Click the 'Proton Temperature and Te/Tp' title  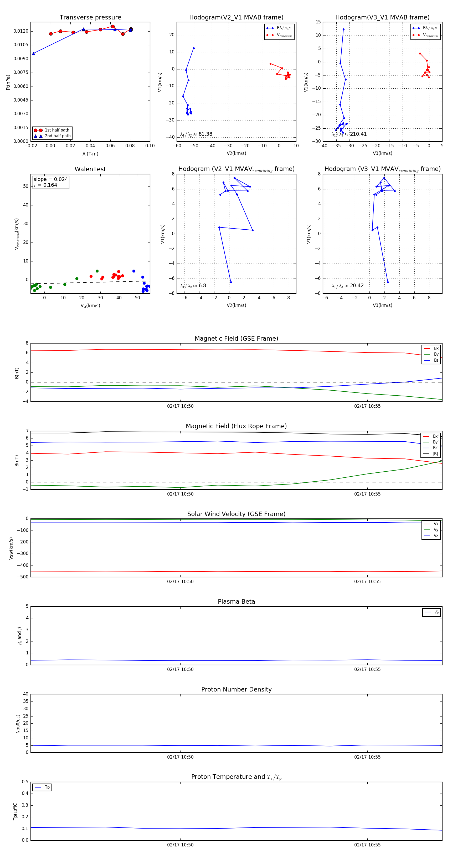(x=236, y=777)
